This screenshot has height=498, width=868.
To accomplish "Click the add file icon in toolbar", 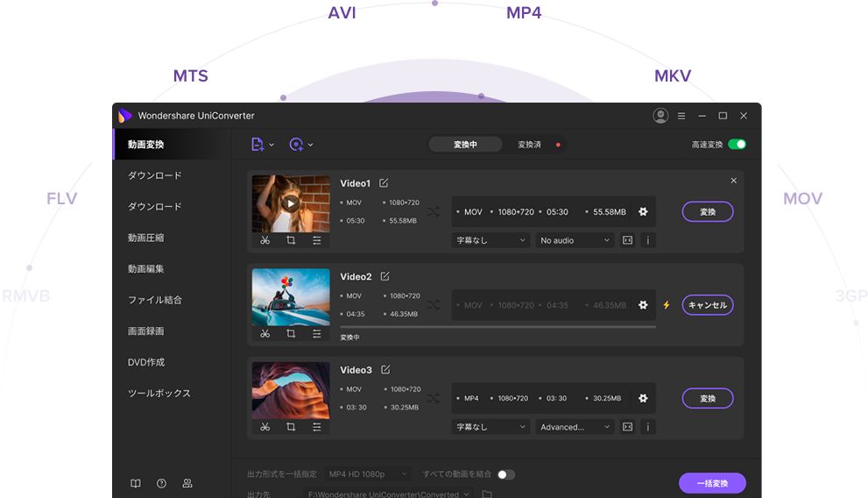I will point(258,145).
